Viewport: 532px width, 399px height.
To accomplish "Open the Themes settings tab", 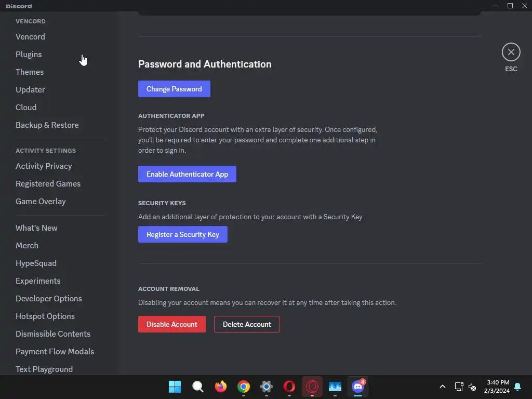I will [30, 72].
